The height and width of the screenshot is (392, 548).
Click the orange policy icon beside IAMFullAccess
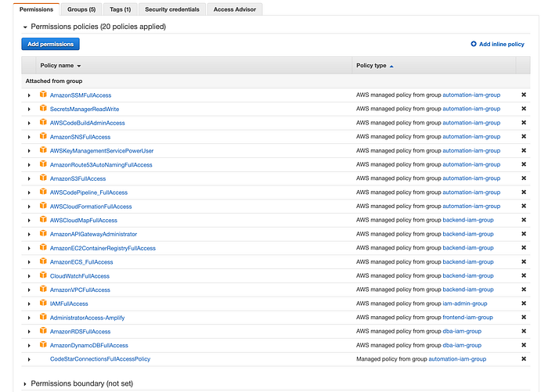click(43, 303)
